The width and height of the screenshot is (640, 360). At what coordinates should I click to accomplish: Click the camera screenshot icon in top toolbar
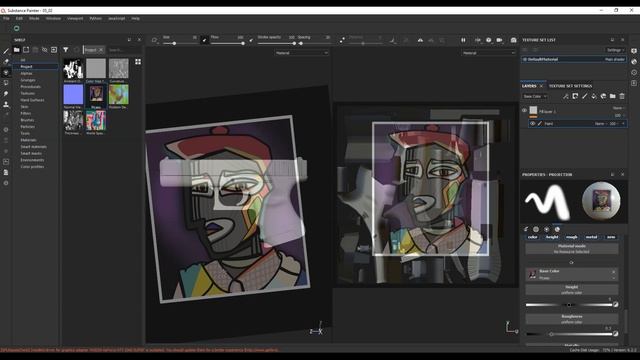tap(513, 40)
